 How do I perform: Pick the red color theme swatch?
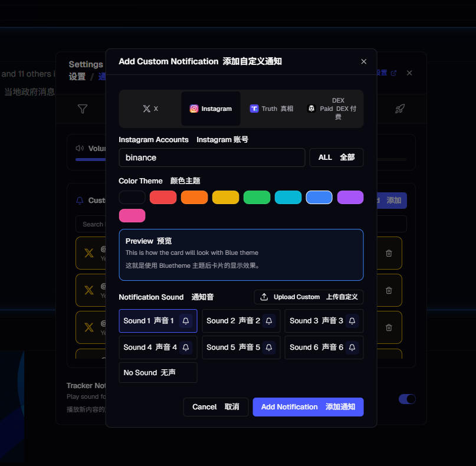pyautogui.click(x=163, y=198)
